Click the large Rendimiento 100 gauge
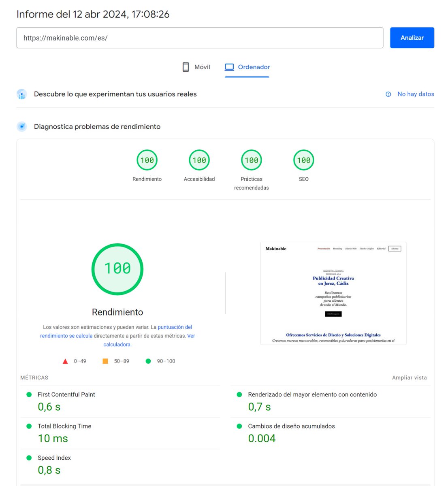Screen dimensions: 448x486 [x=117, y=269]
